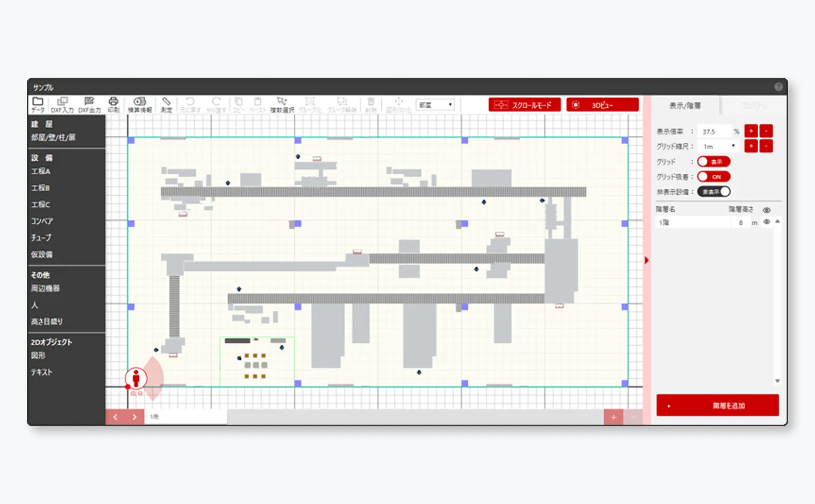
Task: Select コンベア in the equipment sidebar
Action: click(42, 221)
